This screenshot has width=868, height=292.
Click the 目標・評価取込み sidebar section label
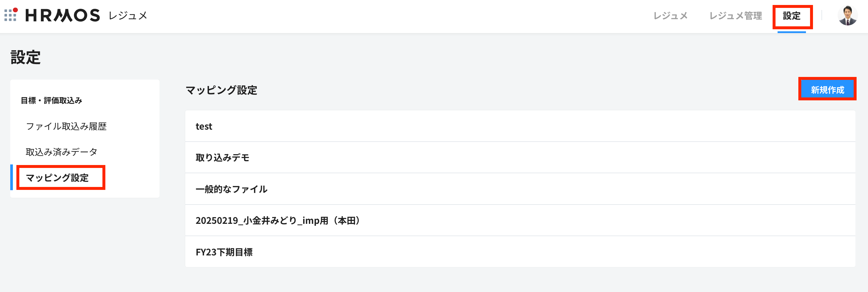[x=51, y=100]
